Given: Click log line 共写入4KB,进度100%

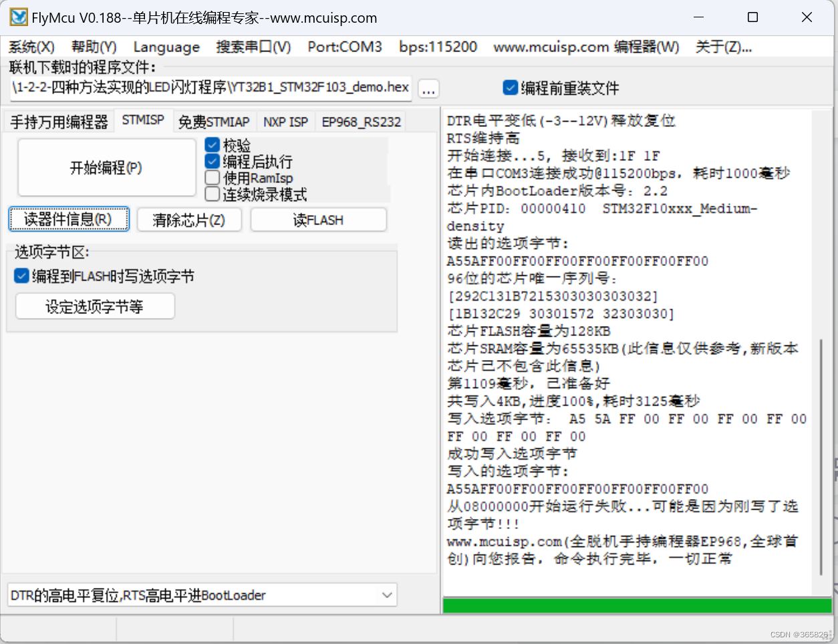Looking at the screenshot, I should click(573, 401).
